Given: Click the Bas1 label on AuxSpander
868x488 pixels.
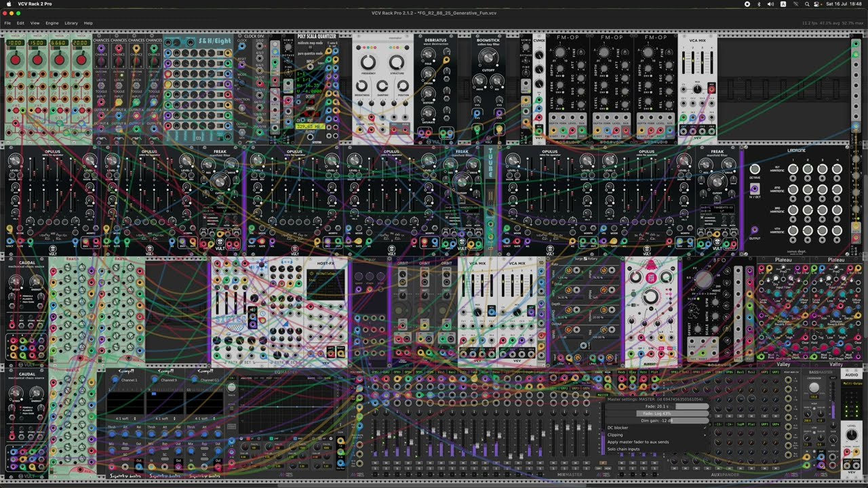Looking at the screenshot, I should coord(741,372).
